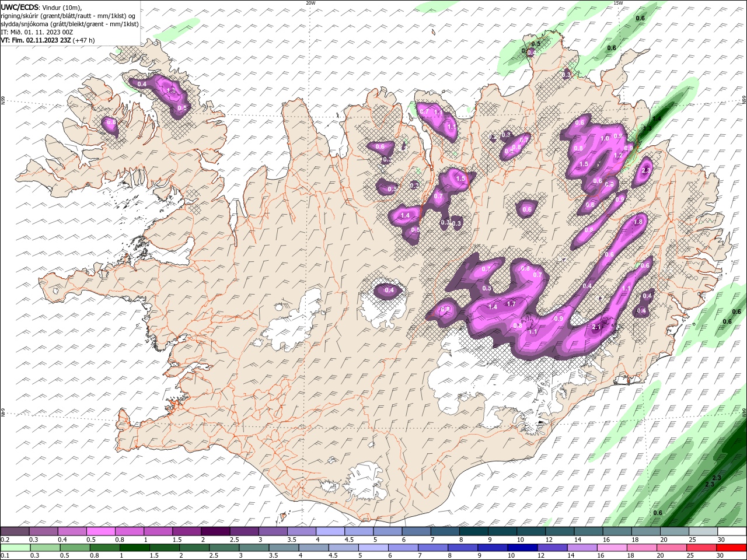
Task: Select the bright pink 0.5 swatch in upper legend
Action: point(100,531)
